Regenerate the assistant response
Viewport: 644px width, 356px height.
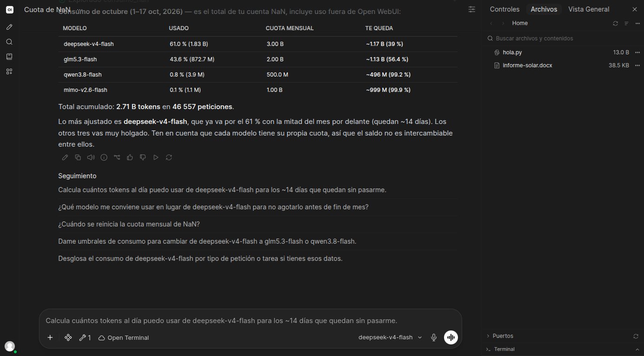click(x=169, y=157)
